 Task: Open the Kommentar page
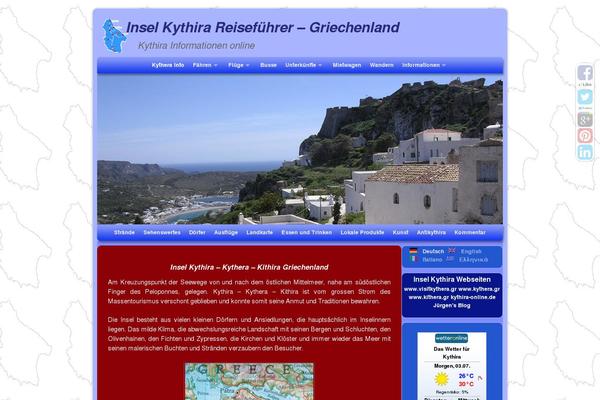pos(470,232)
